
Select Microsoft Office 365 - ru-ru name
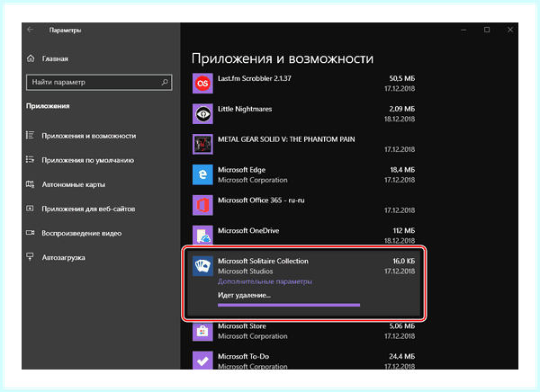pyautogui.click(x=261, y=200)
